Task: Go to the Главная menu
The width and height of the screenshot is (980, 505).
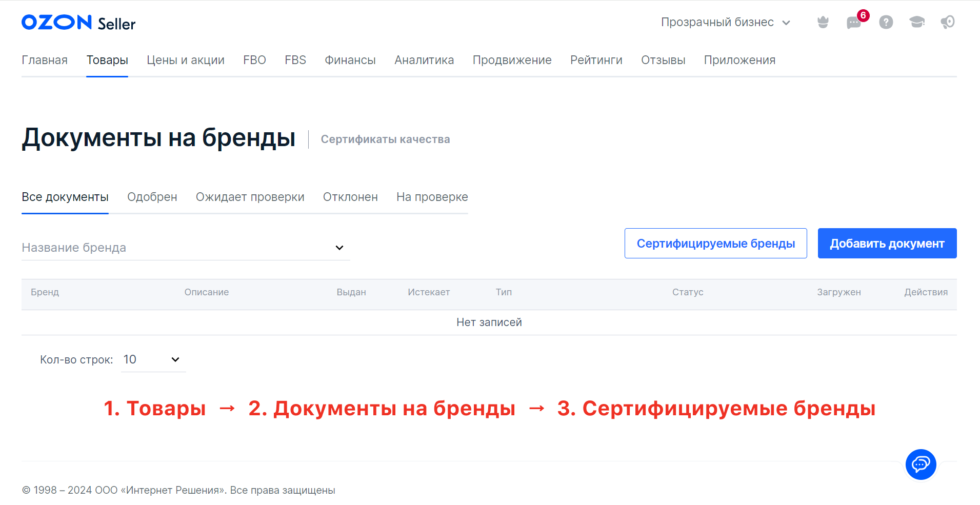Action: [45, 60]
